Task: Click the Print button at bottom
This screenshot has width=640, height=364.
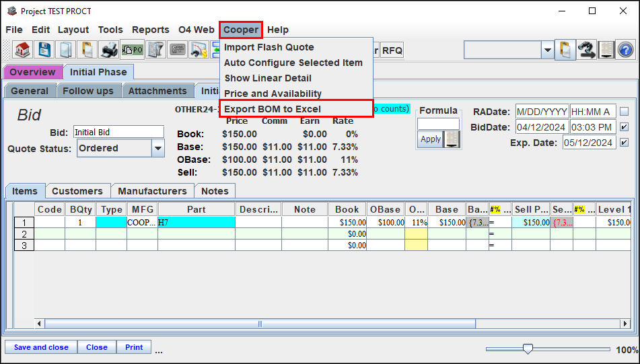Action: point(134,347)
